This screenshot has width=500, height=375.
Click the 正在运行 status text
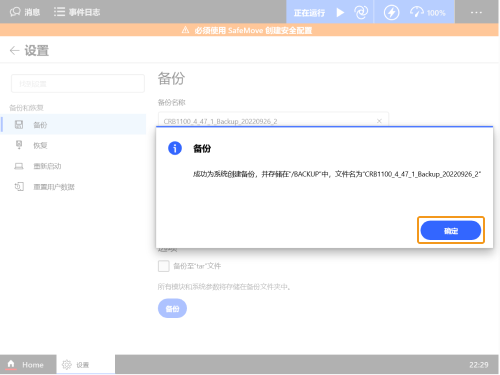click(x=309, y=13)
